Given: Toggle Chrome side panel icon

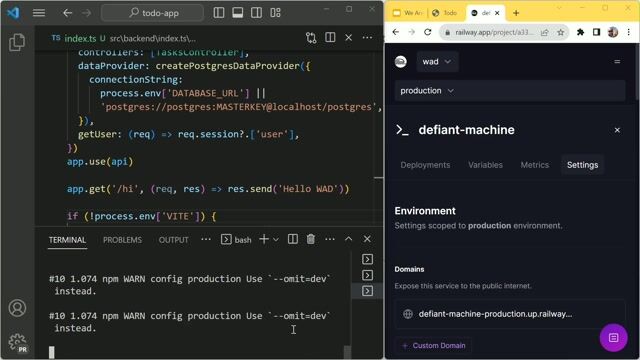Looking at the screenshot, I should 596,32.
